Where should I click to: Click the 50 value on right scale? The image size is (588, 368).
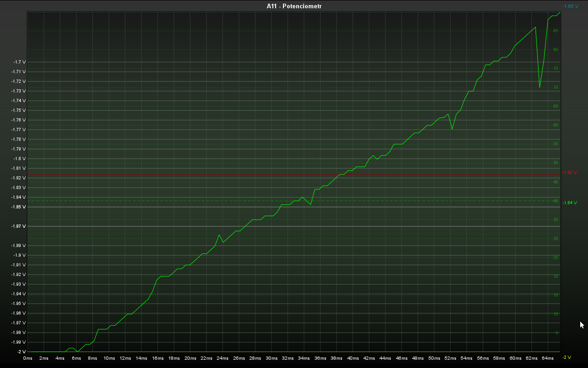pyautogui.click(x=555, y=163)
